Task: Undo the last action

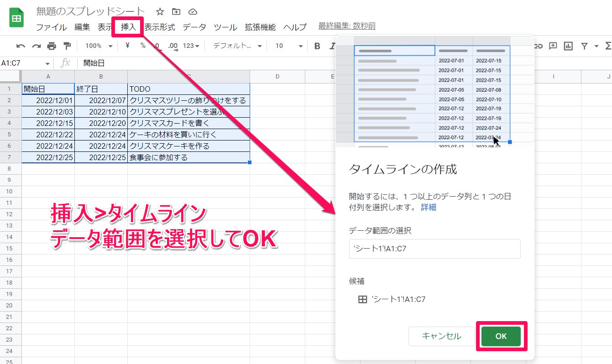Action: [x=21, y=46]
